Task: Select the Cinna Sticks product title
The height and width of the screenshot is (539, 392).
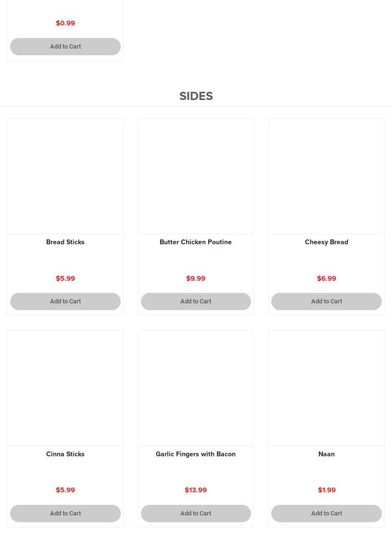Action: [65, 454]
